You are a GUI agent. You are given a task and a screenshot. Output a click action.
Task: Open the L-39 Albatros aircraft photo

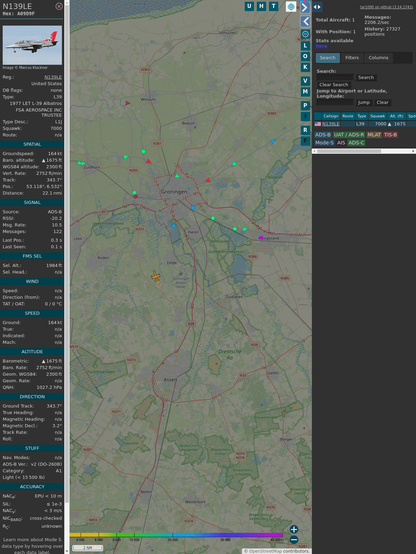pos(32,45)
